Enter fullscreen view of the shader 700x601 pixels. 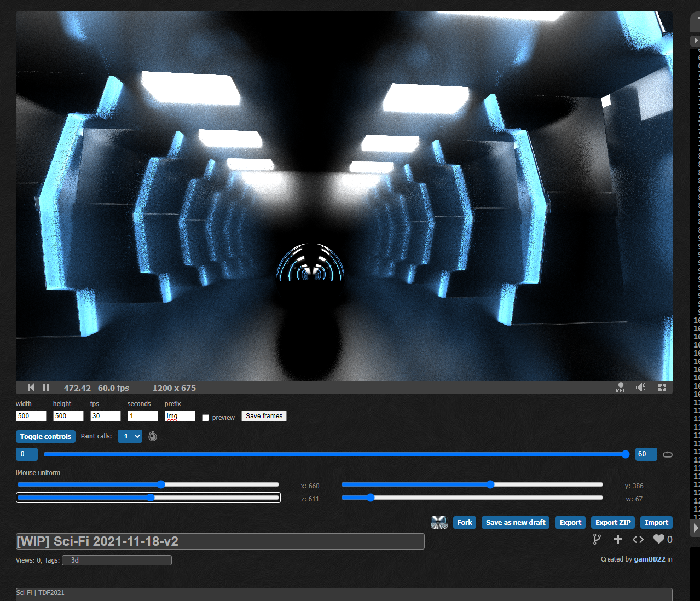662,388
